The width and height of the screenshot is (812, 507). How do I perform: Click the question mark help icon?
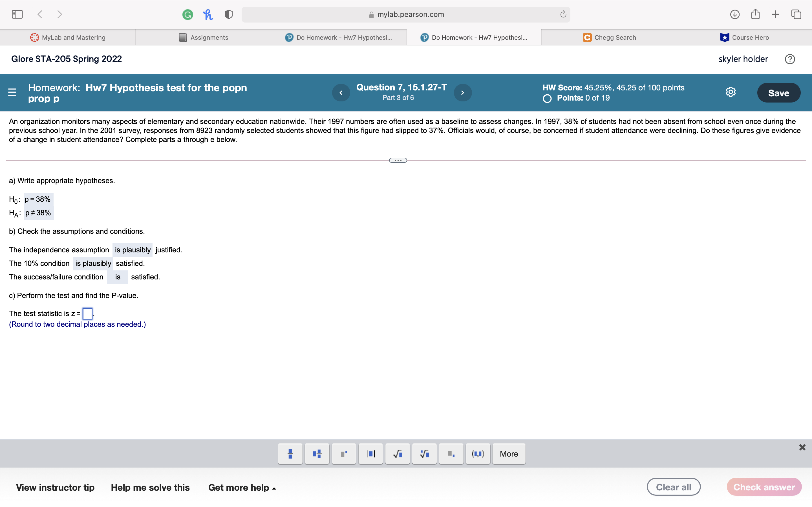click(790, 59)
